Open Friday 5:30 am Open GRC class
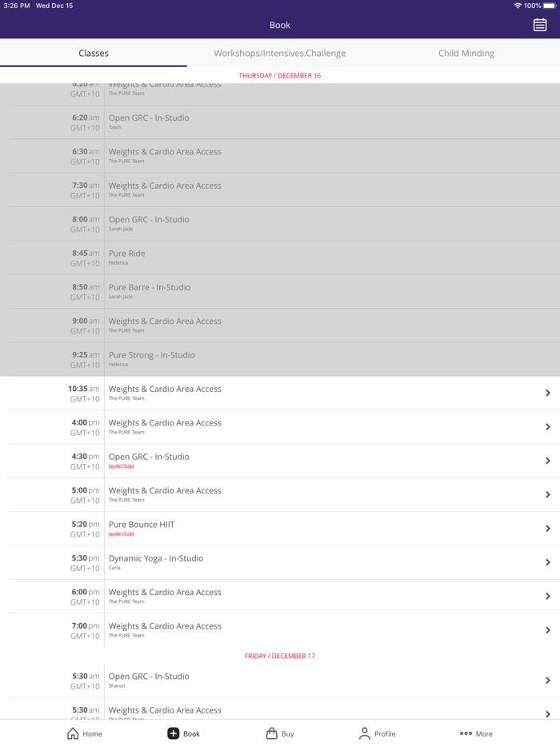 (x=149, y=677)
